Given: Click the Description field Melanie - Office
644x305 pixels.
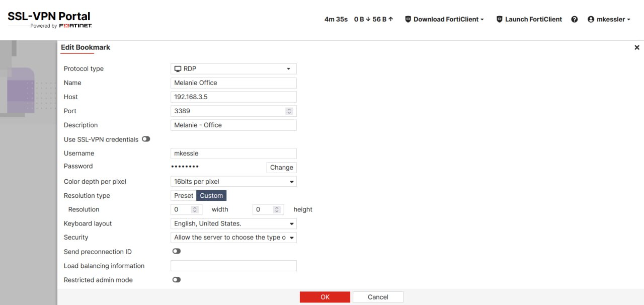Looking at the screenshot, I should click(233, 125).
